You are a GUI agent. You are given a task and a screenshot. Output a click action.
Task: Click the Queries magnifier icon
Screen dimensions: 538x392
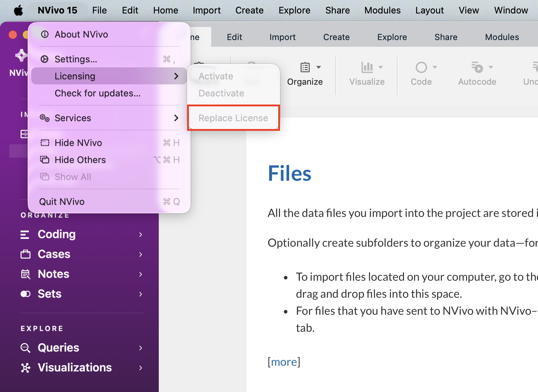(26, 348)
